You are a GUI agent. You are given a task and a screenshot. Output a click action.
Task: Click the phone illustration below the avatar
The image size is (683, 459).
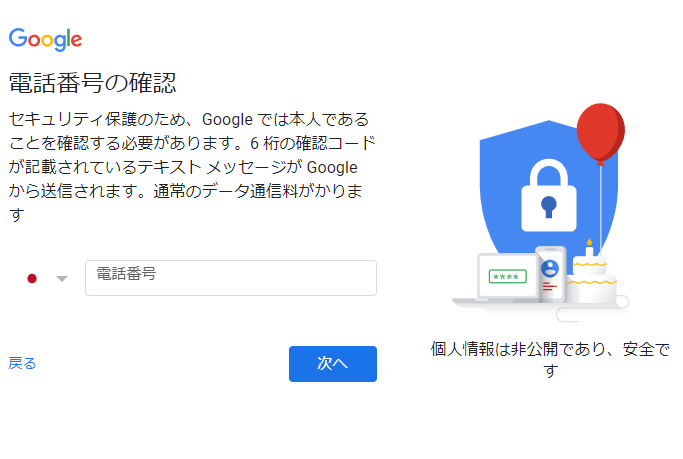coord(549,290)
